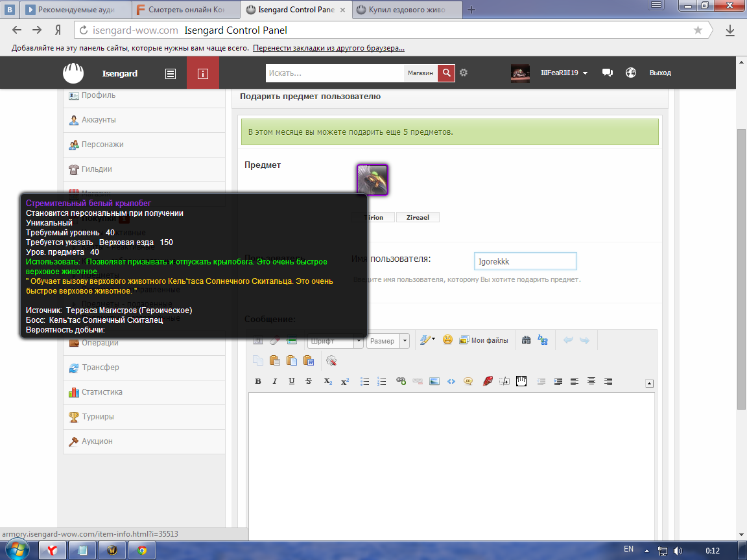Insert a smiley emoticon
This screenshot has height=560, width=747.
coord(447,340)
